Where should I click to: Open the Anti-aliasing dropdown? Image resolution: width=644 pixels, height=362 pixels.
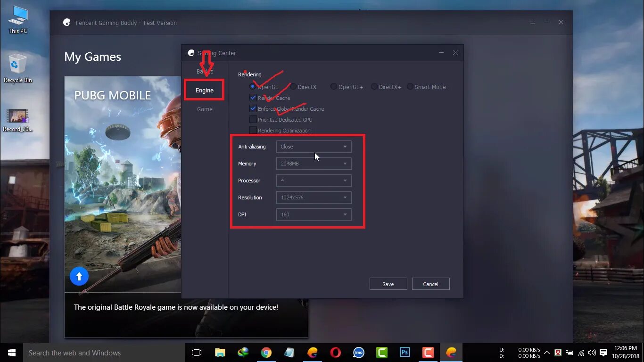tap(314, 147)
